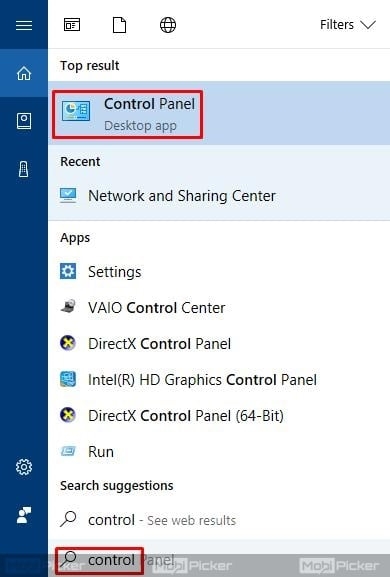Viewport: 390px width, 577px height.
Task: Click the blue Settings gear app icon
Action: pyautogui.click(x=68, y=271)
